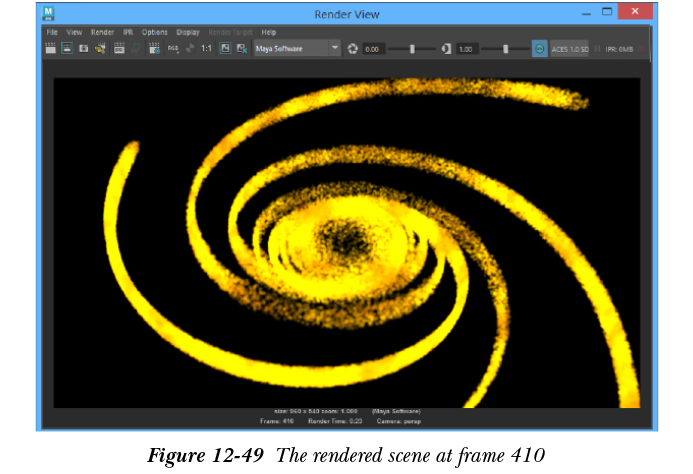Screen dimensions: 693x474
Task: Open the File menu
Action: [52, 32]
